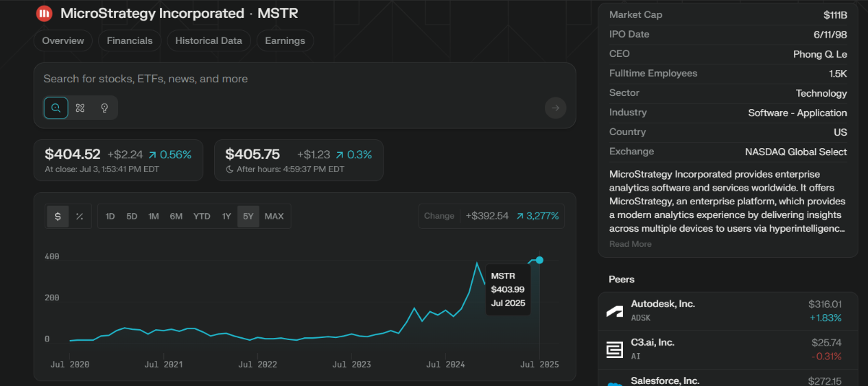The height and width of the screenshot is (386, 868).
Task: Switch chart to percent mode
Action: 80,216
